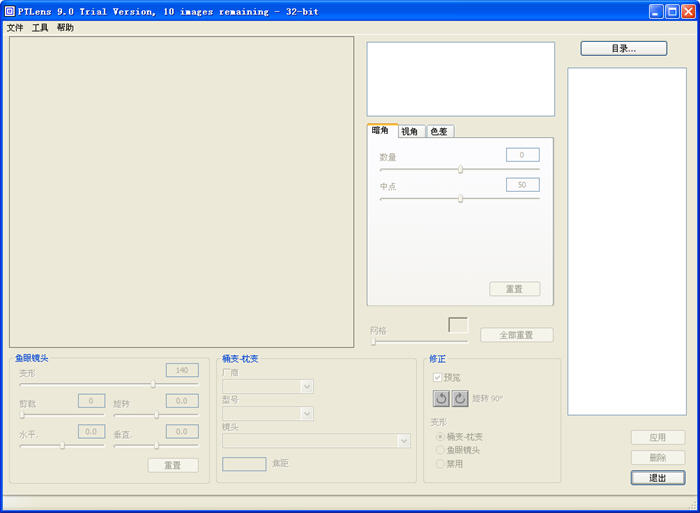Click the 应用 apply button
700x513 pixels.
point(658,438)
